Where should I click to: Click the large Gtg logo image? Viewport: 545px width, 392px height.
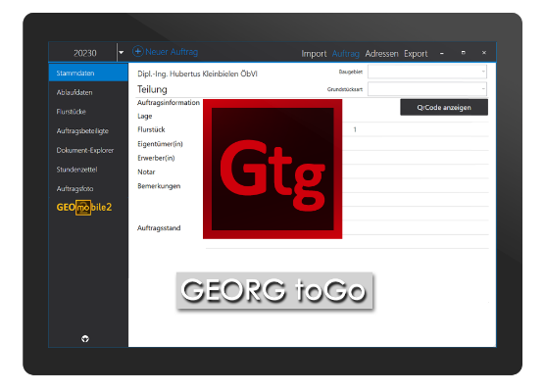(272, 169)
